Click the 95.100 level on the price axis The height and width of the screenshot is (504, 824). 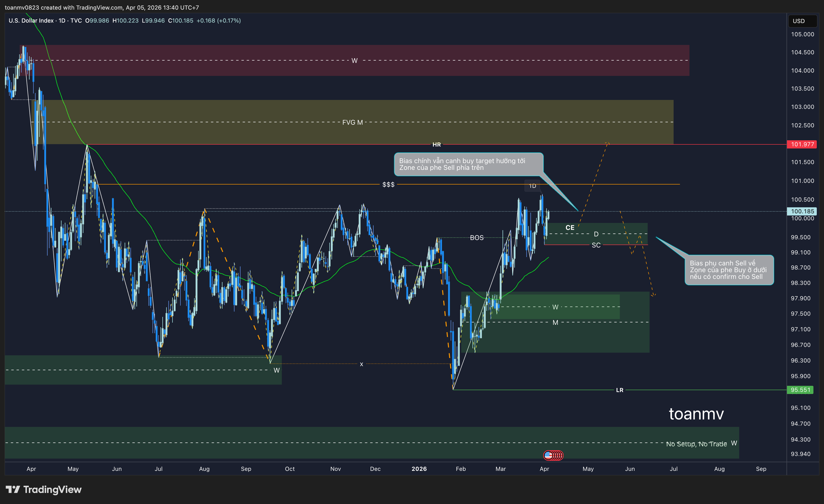point(801,408)
